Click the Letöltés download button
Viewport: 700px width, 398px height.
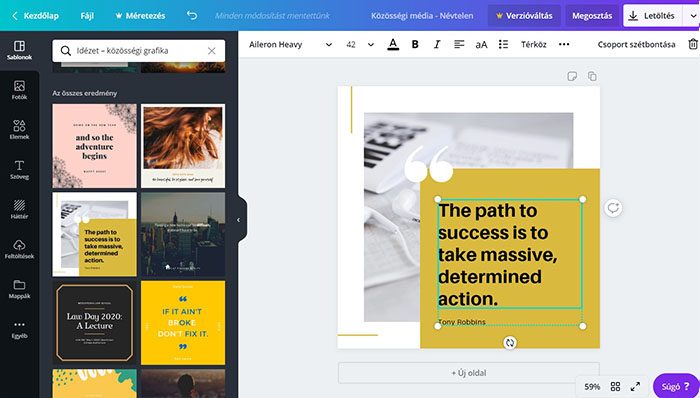pos(652,16)
